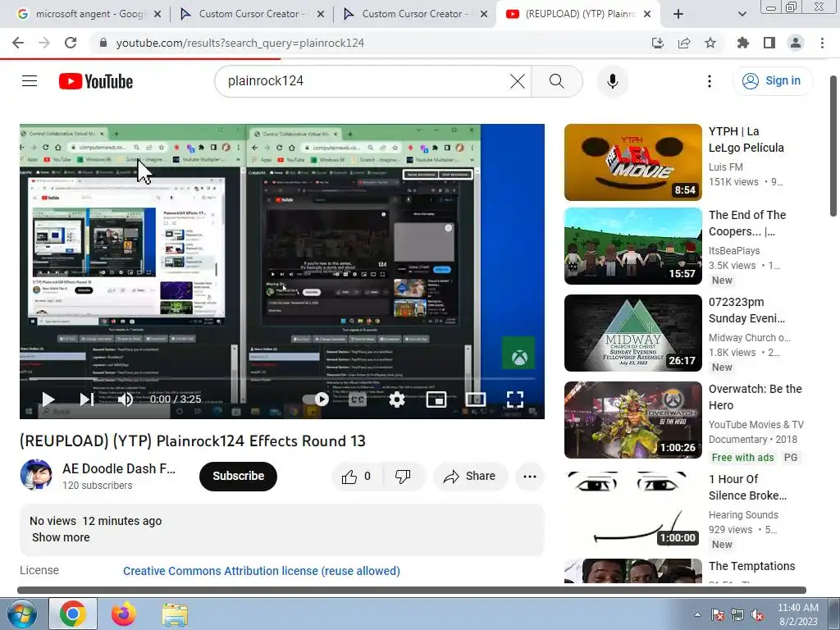Switch to miniplayer mode

point(436,399)
